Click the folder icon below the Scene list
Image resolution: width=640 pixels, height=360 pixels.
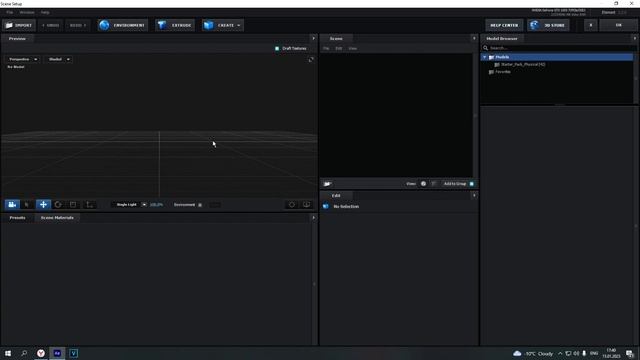click(327, 184)
